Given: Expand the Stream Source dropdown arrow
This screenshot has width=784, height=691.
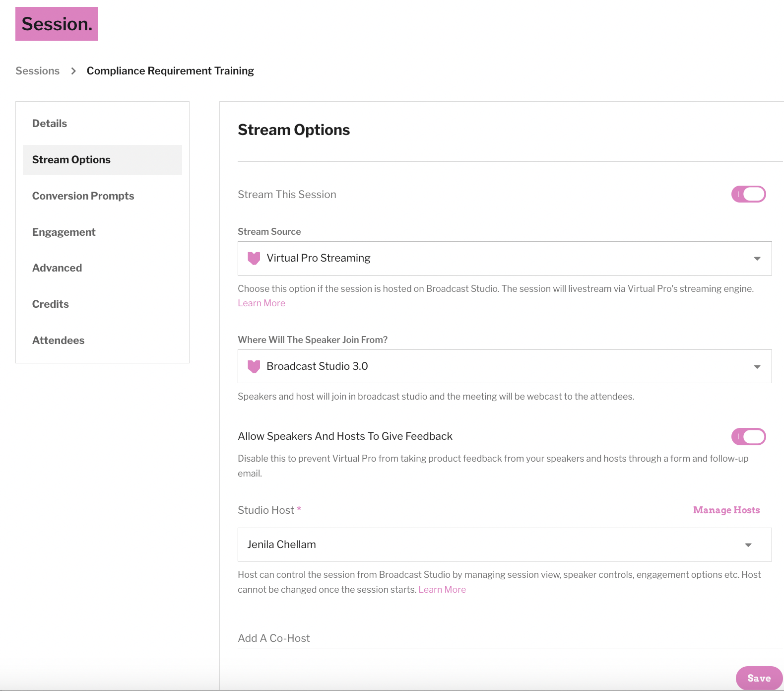Looking at the screenshot, I should pos(757,259).
